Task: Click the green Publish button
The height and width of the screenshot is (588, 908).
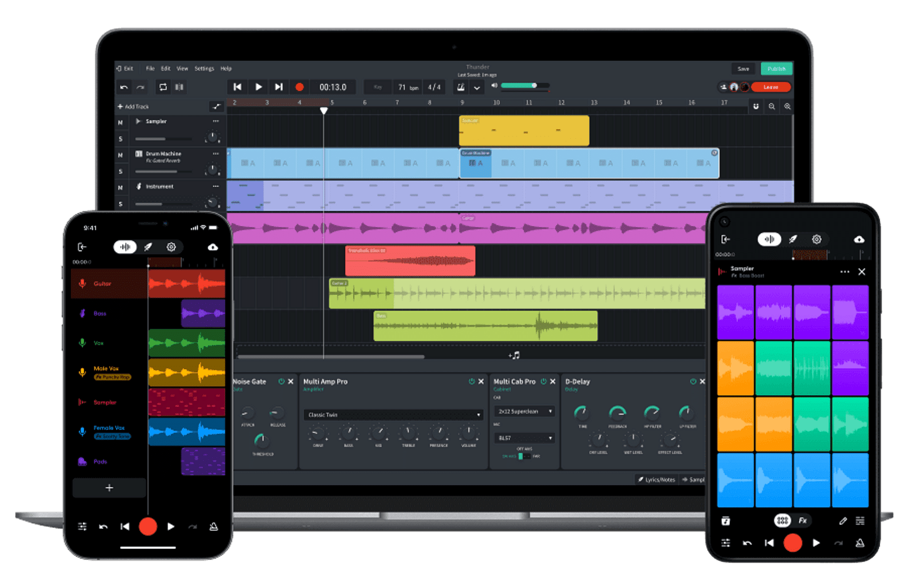Action: [776, 69]
